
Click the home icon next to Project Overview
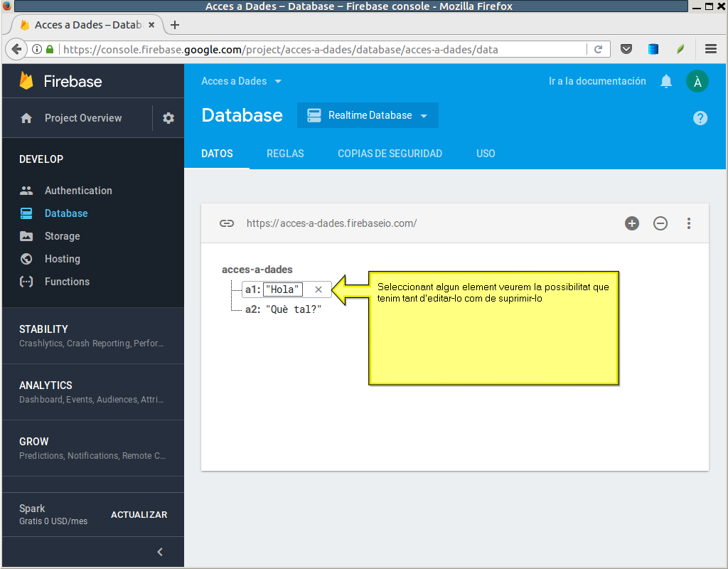[x=26, y=118]
